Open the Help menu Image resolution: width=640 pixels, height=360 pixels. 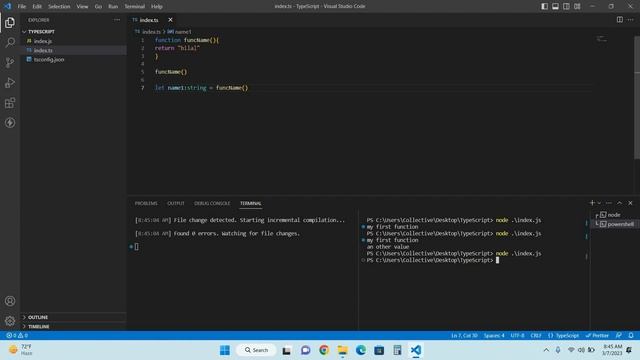point(157,7)
